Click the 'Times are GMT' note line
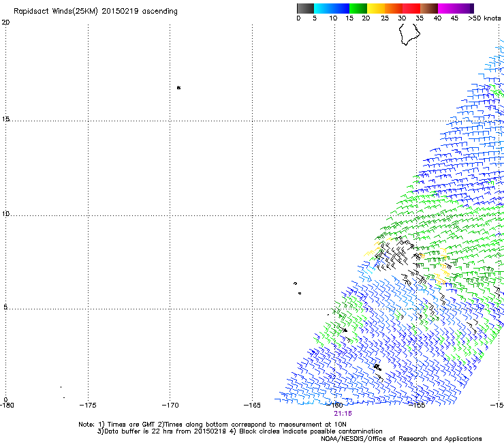The width and height of the screenshot is (504, 443). pyautogui.click(x=212, y=425)
